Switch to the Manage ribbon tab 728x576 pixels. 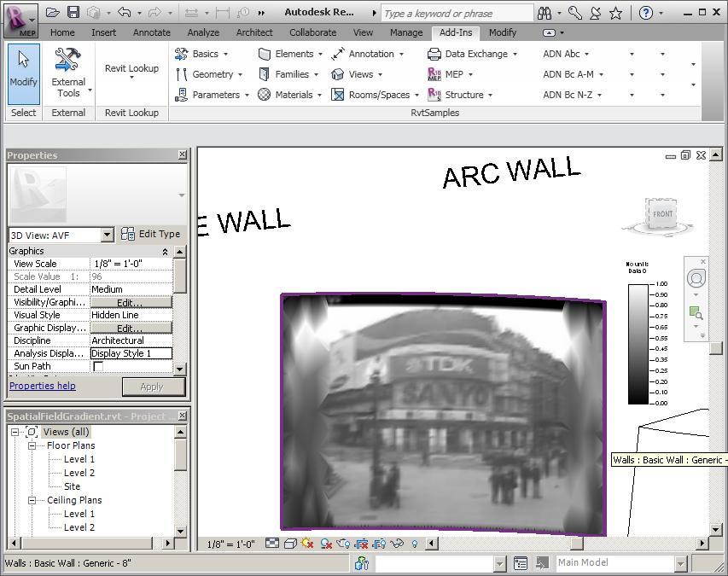point(406,32)
